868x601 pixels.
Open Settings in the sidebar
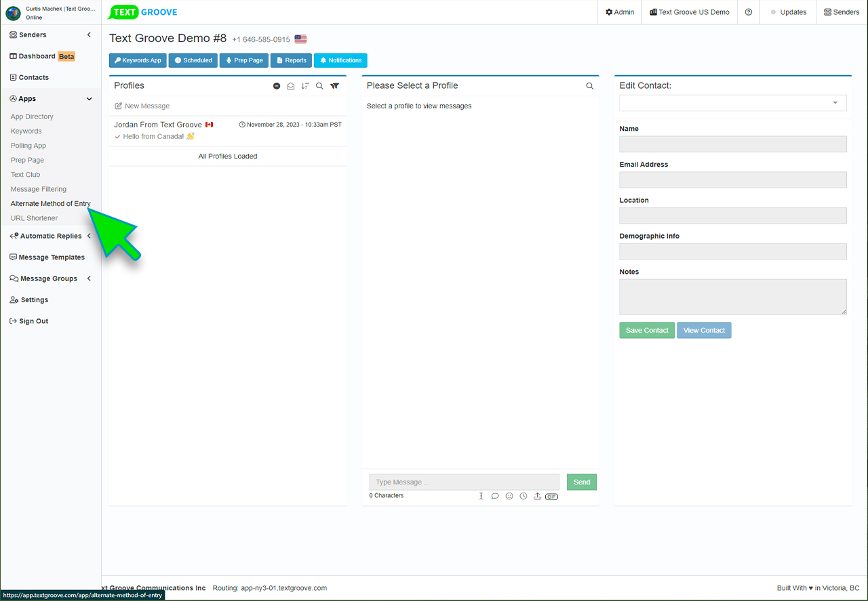click(x=28, y=299)
